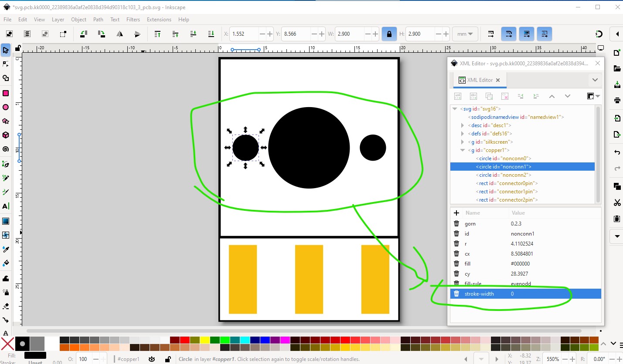
Task: Flip selection horizontally using toolbar icon
Action: pos(119,34)
